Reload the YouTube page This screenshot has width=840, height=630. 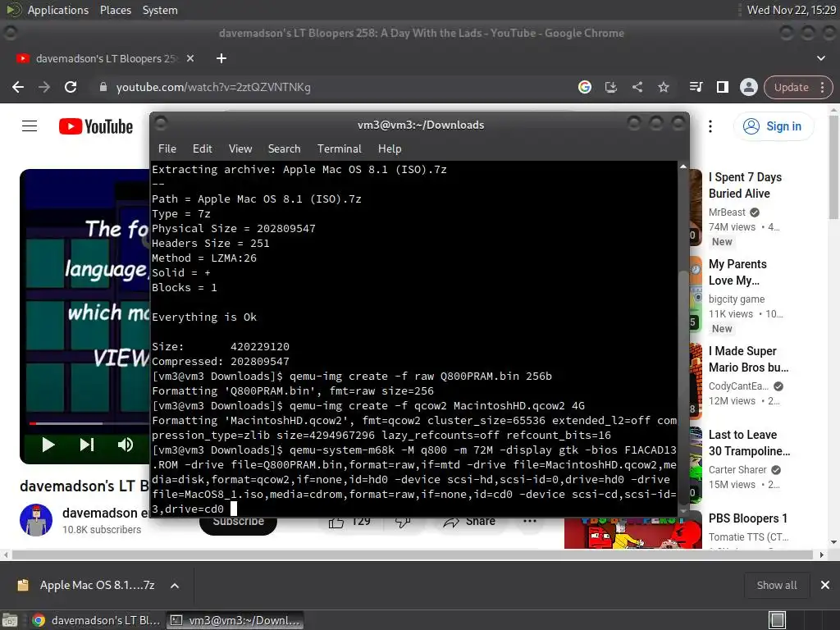[71, 87]
